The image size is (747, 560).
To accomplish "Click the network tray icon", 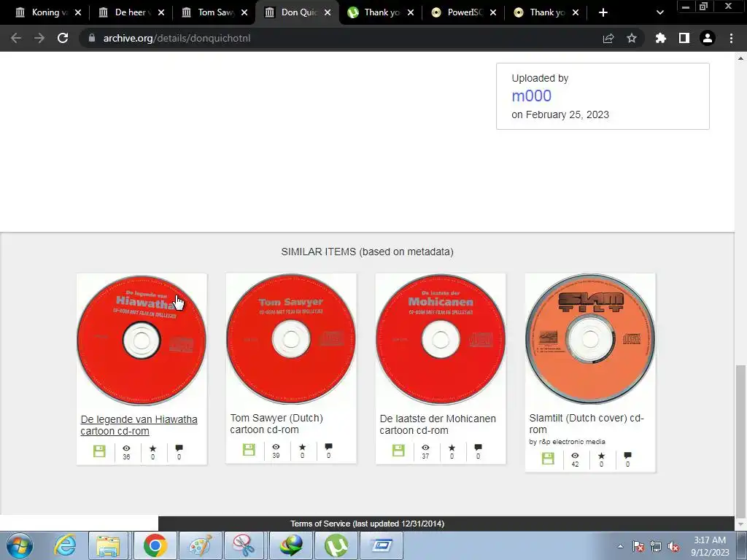I will point(656,547).
